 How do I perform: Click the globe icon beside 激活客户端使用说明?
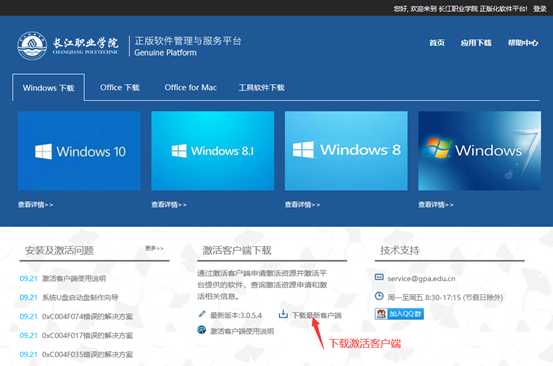point(201,330)
